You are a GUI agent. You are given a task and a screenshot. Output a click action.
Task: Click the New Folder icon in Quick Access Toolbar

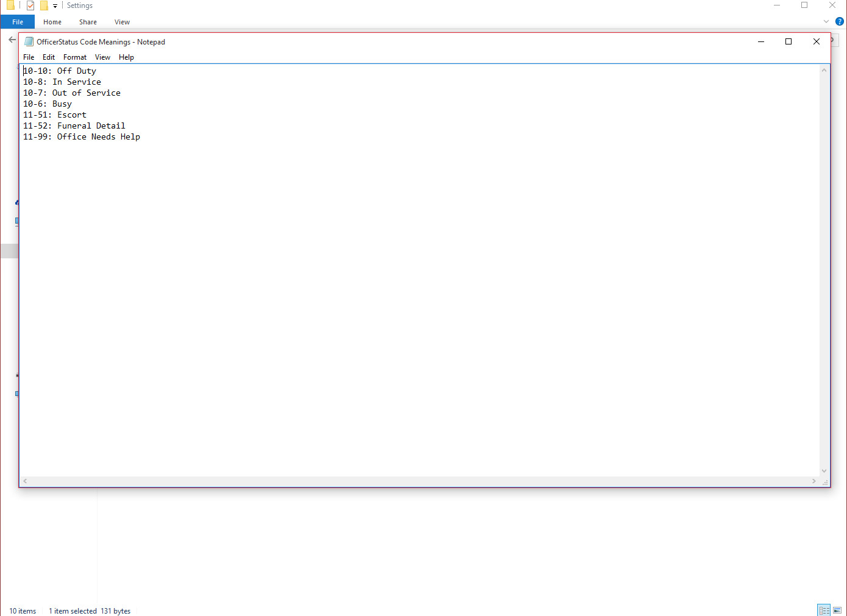(44, 5)
